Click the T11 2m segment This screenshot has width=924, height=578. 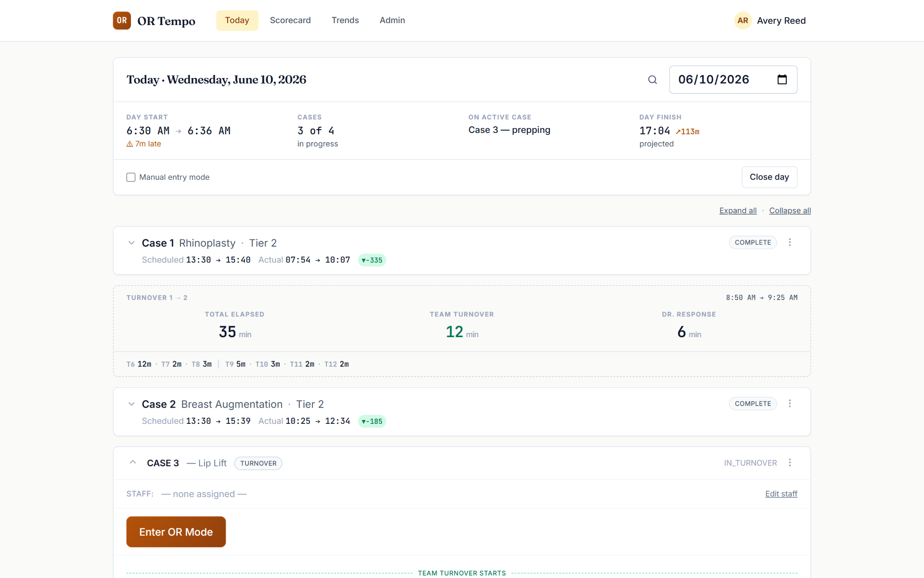(x=302, y=364)
